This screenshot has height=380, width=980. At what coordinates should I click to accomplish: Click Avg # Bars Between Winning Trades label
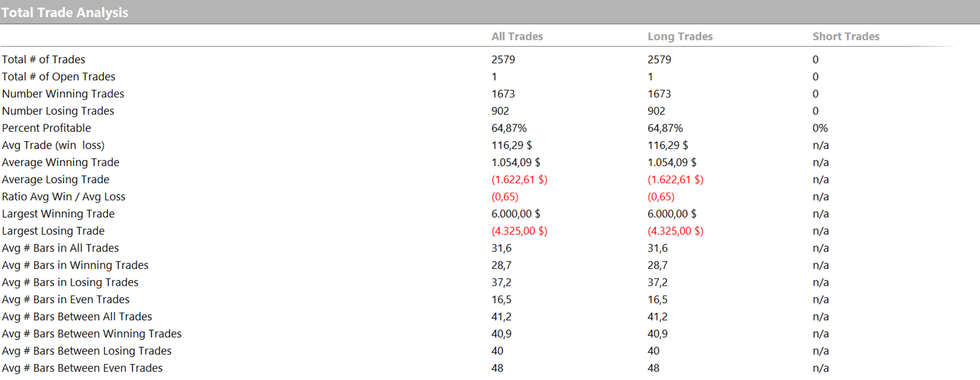[92, 334]
